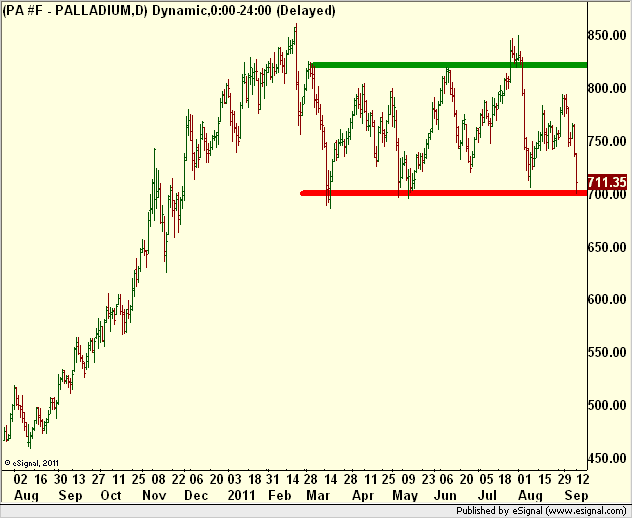The width and height of the screenshot is (632, 518).
Task: Click the 850.00 price axis label
Action: [x=607, y=35]
